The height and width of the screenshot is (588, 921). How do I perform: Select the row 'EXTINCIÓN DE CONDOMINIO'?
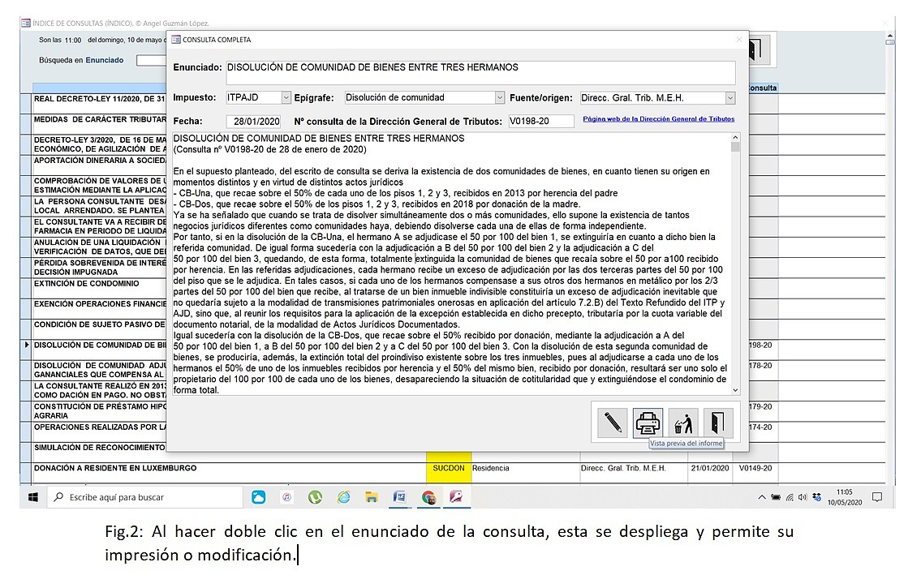point(99,288)
